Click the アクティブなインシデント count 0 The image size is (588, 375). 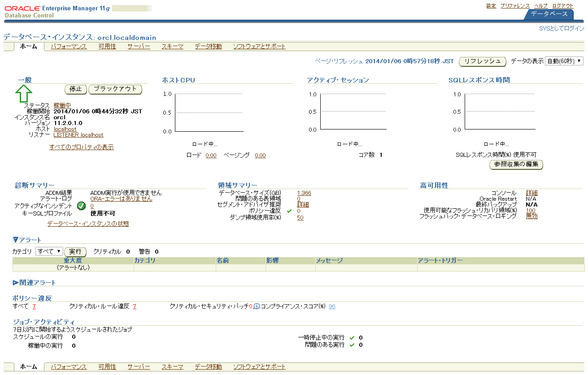(92, 206)
